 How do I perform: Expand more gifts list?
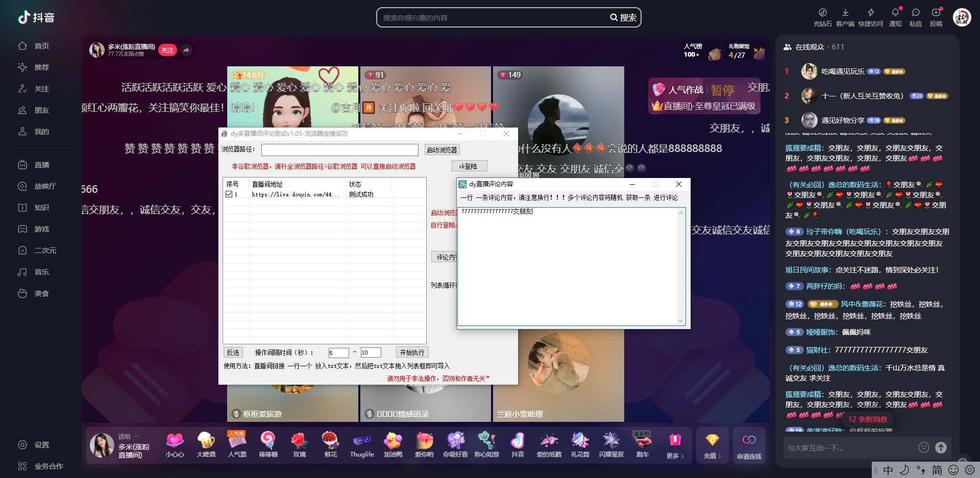click(x=675, y=445)
